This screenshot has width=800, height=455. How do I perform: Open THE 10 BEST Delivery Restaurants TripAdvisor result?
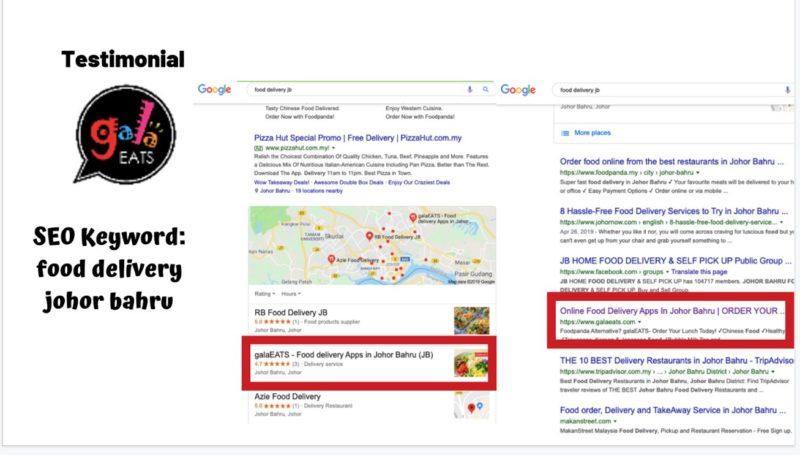(677, 360)
